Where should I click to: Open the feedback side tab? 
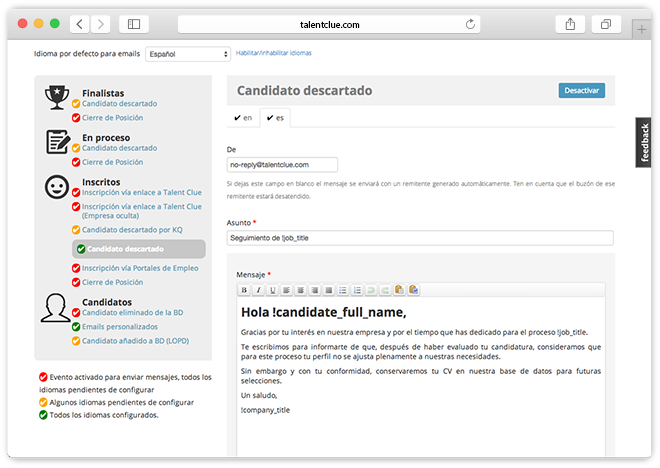[644, 142]
